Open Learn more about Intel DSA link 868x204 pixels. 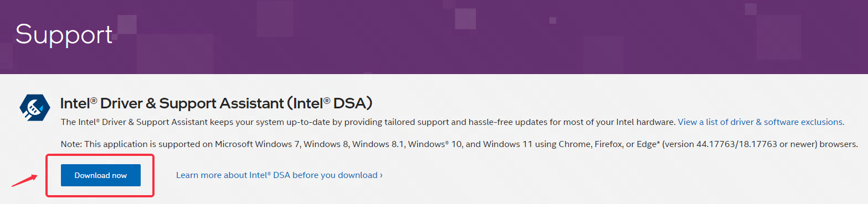[x=279, y=175]
